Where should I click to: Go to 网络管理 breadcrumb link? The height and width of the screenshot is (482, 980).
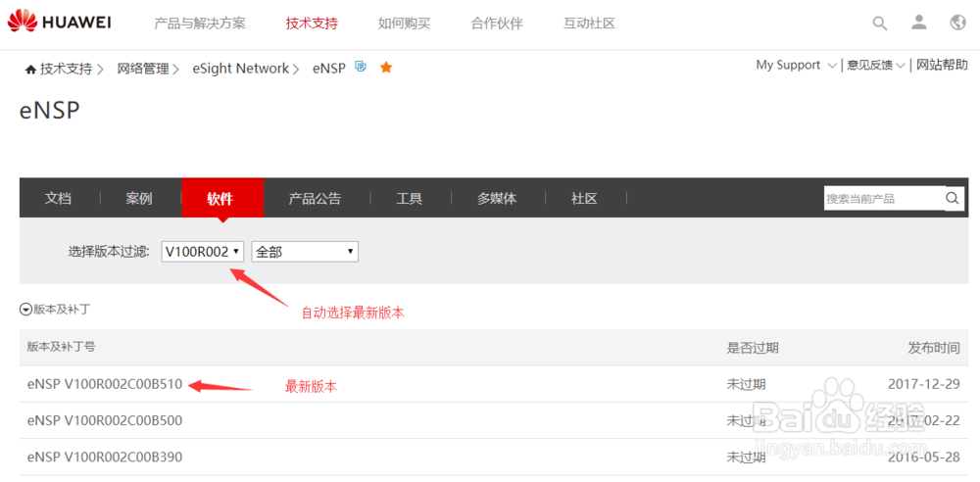pos(143,69)
